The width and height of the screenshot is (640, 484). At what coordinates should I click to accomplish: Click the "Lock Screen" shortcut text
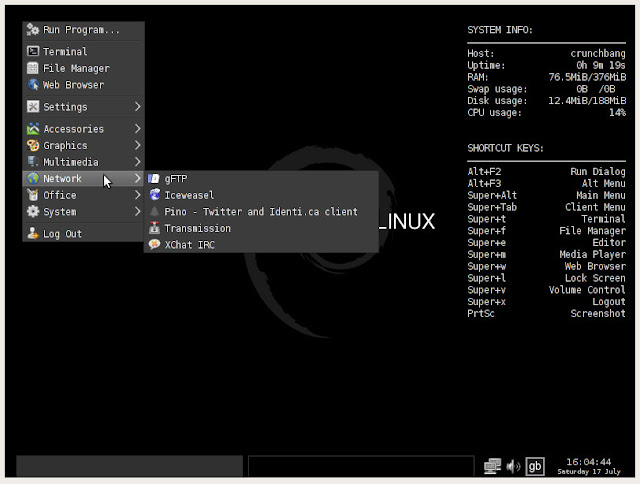(x=595, y=278)
